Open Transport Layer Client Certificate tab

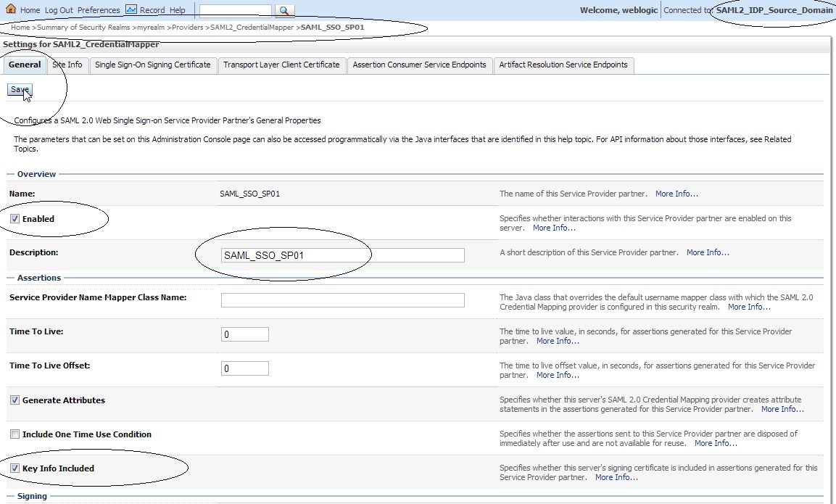point(281,65)
